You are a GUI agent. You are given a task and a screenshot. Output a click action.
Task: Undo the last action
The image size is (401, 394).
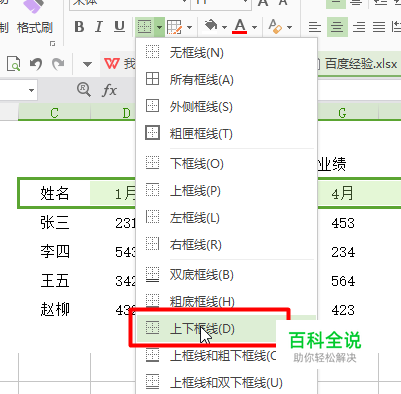point(36,63)
